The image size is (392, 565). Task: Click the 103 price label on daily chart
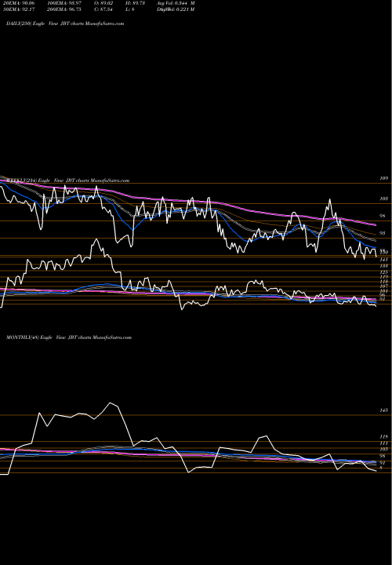384,199
